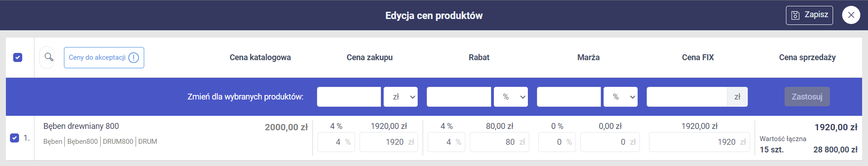
Task: Close the Edycja cen produktów dialog
Action: tap(851, 15)
